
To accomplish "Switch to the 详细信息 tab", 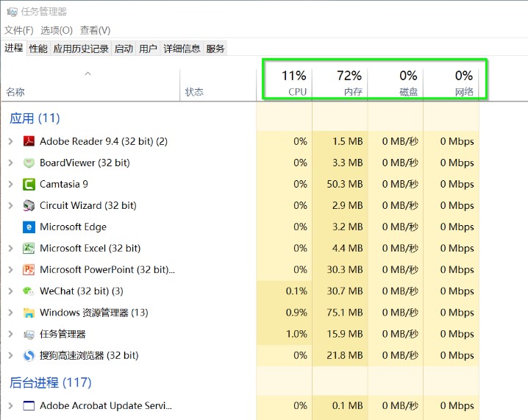I will tap(182, 49).
